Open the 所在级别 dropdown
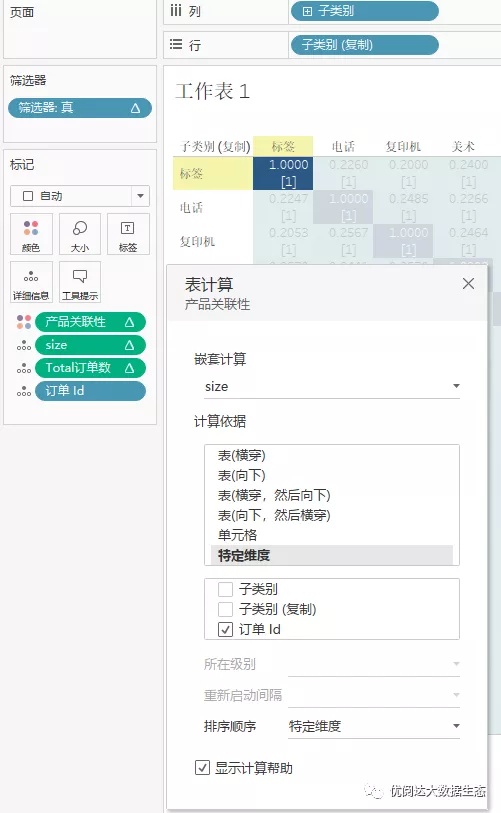This screenshot has width=501, height=813. (374, 664)
